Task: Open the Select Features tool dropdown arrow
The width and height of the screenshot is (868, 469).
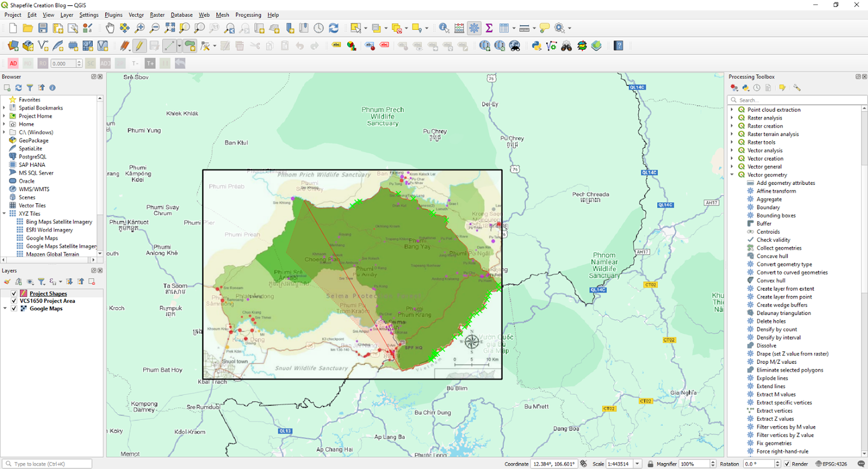Action: click(x=366, y=28)
